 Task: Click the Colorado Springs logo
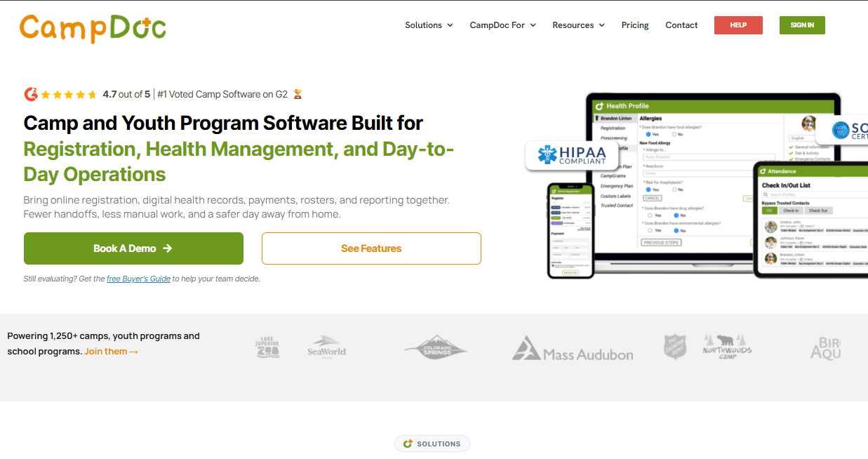point(436,347)
